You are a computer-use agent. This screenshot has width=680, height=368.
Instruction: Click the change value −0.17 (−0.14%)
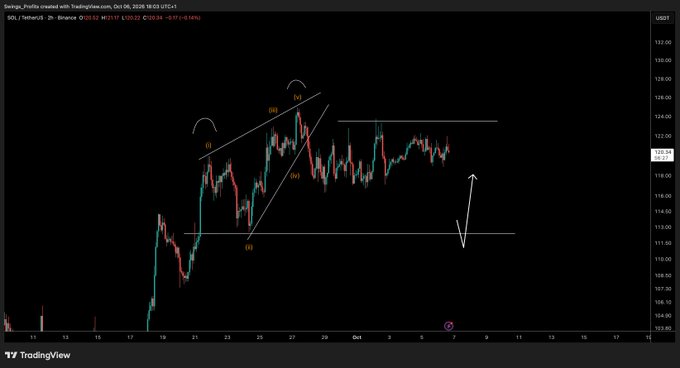pos(183,18)
